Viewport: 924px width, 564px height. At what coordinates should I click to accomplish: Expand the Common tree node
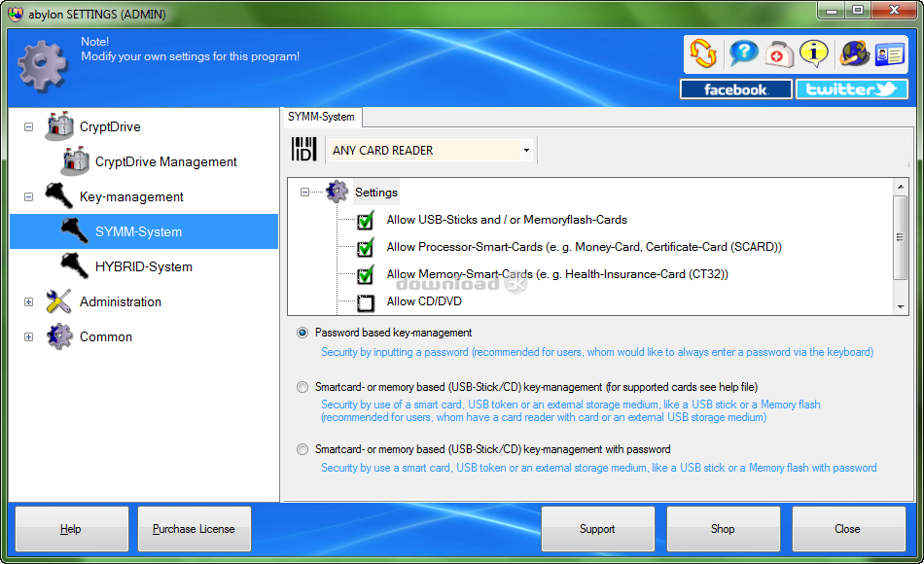point(28,337)
